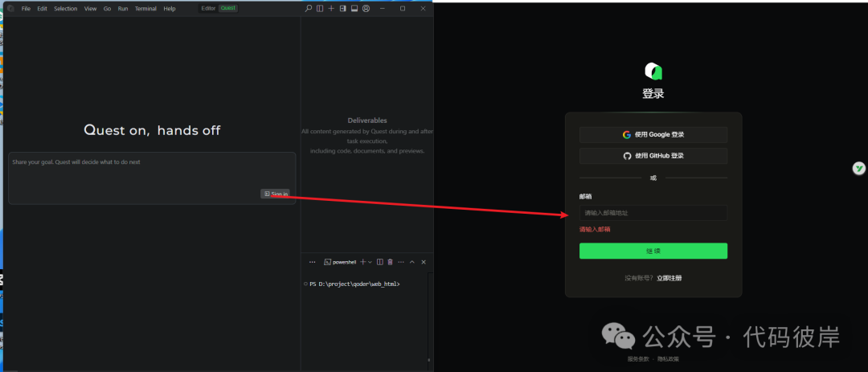The height and width of the screenshot is (372, 868).
Task: Maximize the terminal panel with up chevron
Action: click(411, 262)
